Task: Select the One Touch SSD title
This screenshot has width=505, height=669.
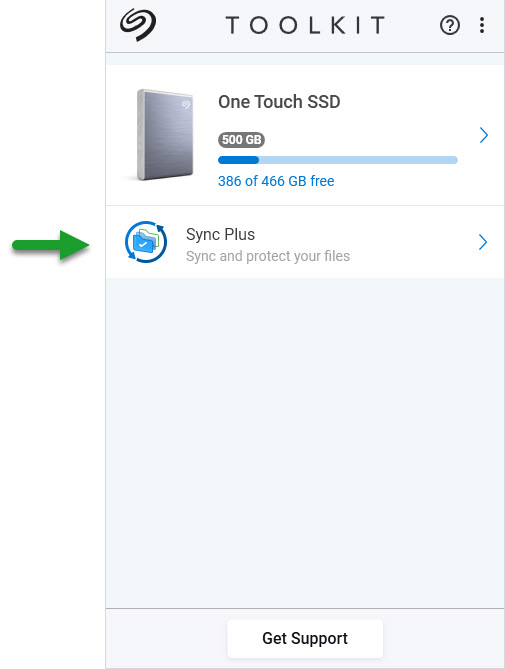Action: [279, 102]
